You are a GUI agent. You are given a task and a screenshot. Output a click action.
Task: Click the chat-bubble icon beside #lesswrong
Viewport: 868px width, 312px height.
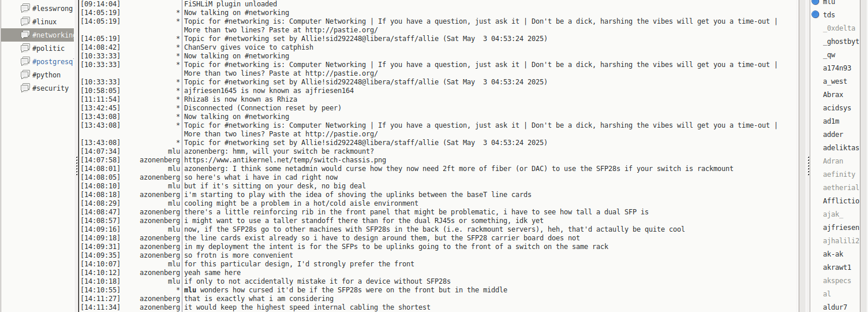tap(25, 8)
